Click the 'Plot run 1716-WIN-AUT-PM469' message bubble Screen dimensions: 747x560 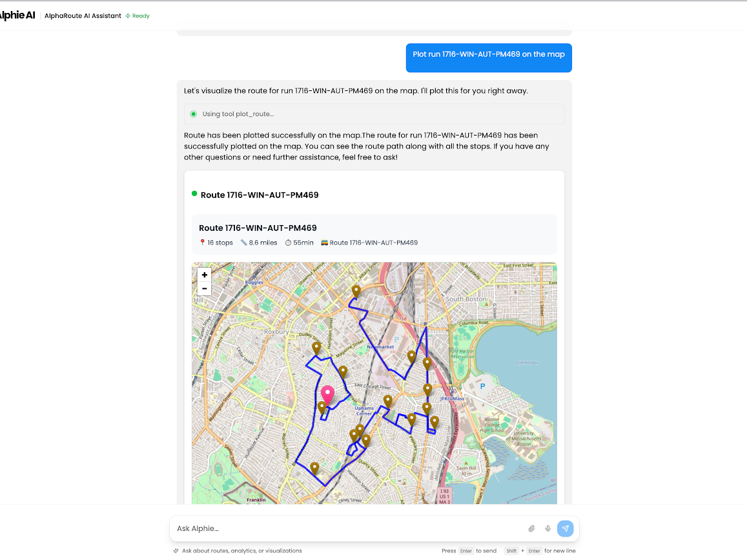(489, 57)
